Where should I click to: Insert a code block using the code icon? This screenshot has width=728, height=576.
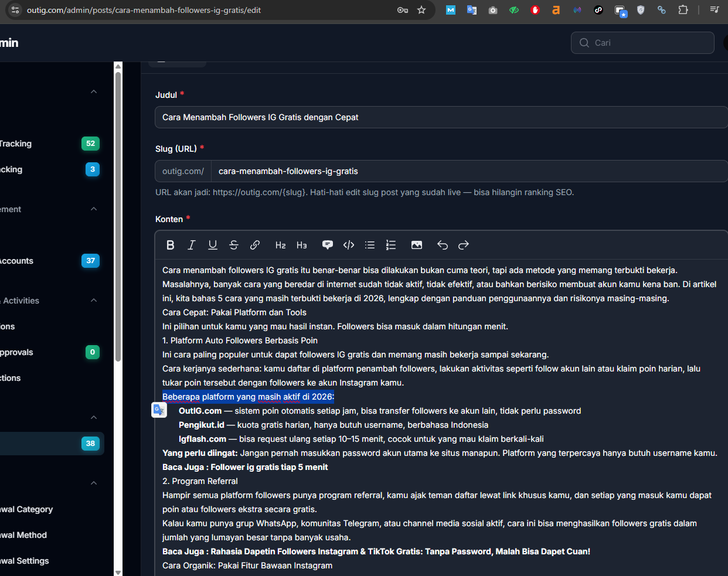(349, 245)
